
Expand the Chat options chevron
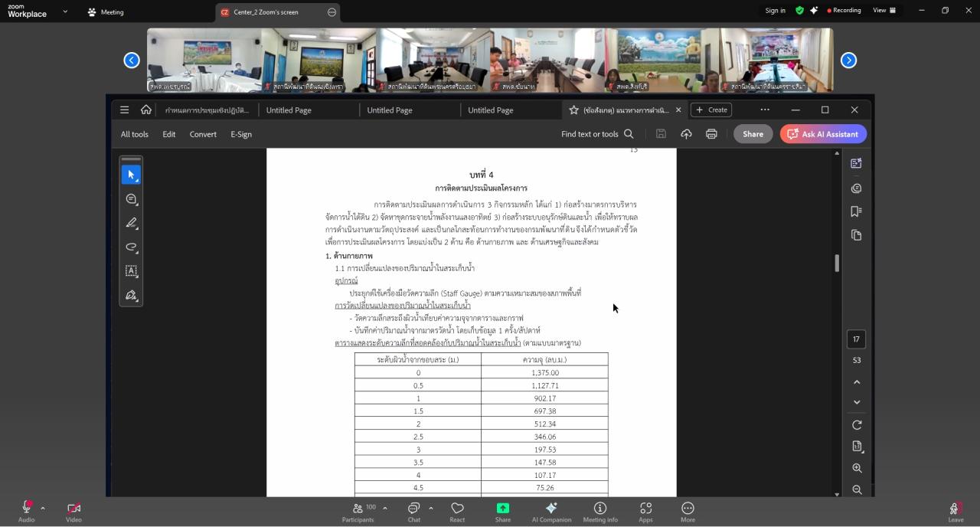[429, 507]
